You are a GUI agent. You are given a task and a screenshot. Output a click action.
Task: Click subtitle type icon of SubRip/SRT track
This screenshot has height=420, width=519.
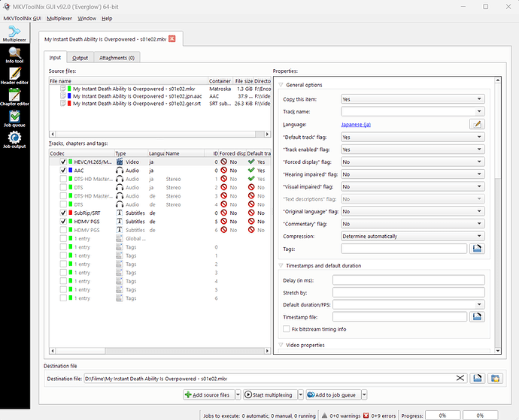tap(120, 213)
